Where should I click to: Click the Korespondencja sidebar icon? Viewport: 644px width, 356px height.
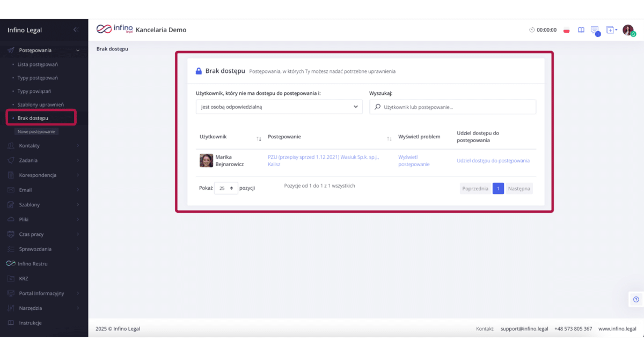click(11, 175)
